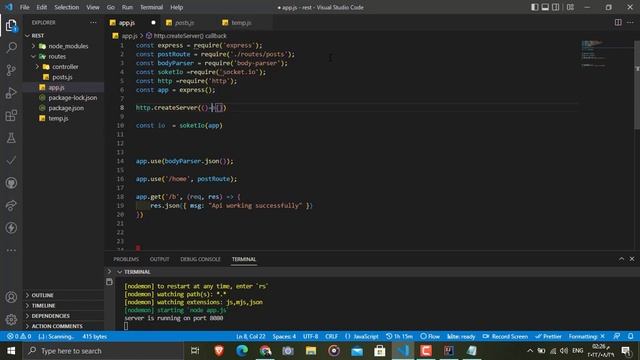The height and width of the screenshot is (360, 640).
Task: Open posts.js in the file tree
Action: tap(63, 77)
